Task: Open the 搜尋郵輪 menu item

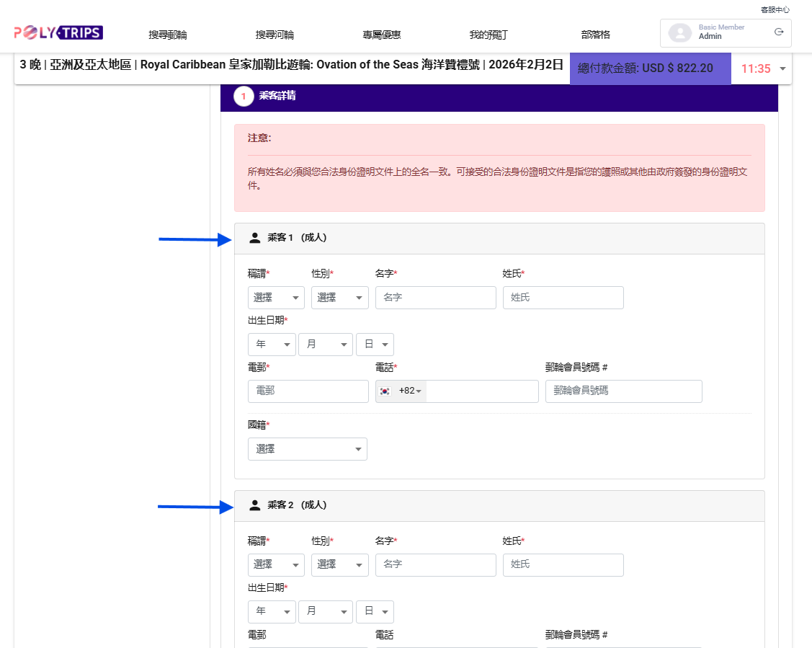Action: (168, 35)
